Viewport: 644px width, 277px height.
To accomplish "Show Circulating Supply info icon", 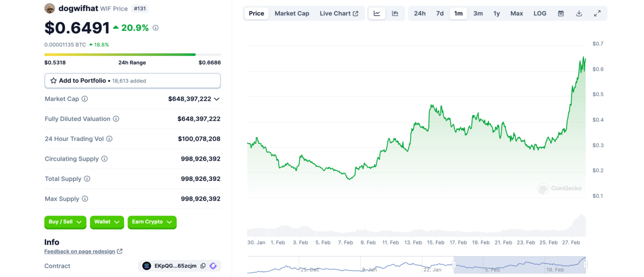I will [105, 159].
